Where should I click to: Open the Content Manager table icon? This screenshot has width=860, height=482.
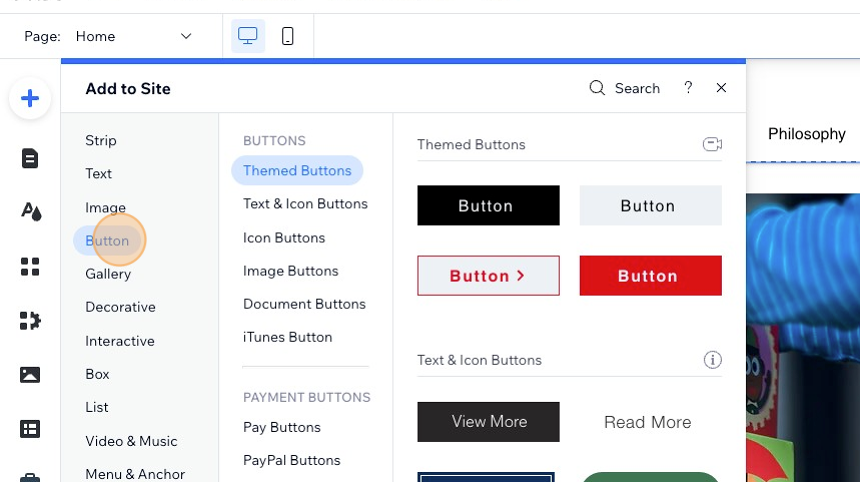pos(30,429)
